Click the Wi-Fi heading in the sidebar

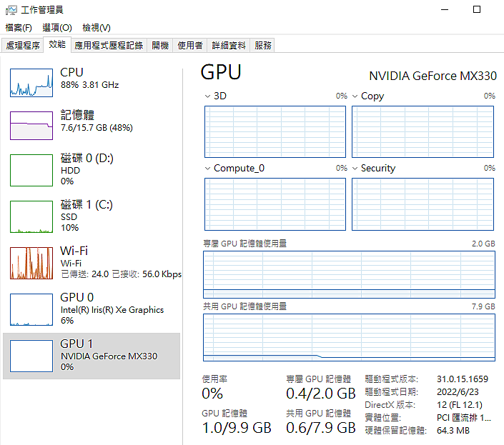(74, 251)
